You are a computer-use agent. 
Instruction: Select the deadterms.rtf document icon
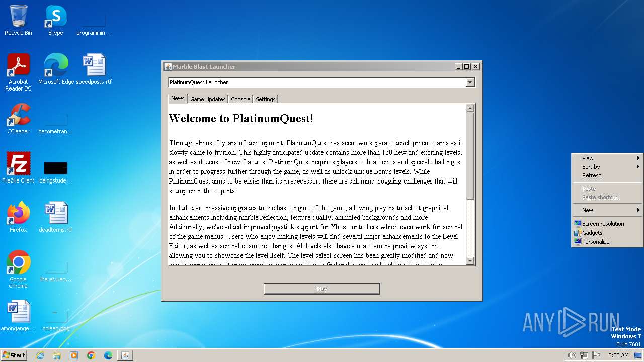(56, 217)
